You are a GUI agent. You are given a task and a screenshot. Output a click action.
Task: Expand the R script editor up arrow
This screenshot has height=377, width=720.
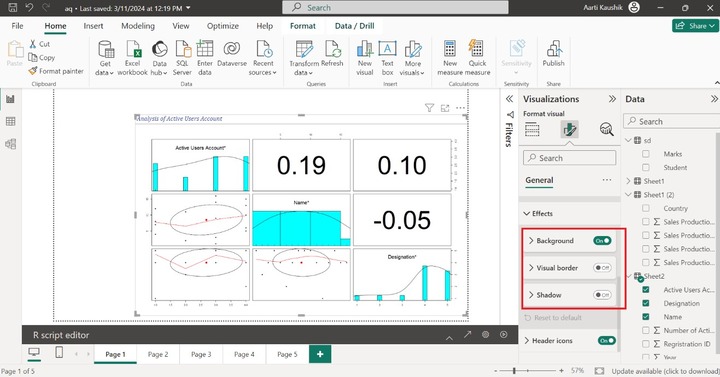[x=449, y=338]
